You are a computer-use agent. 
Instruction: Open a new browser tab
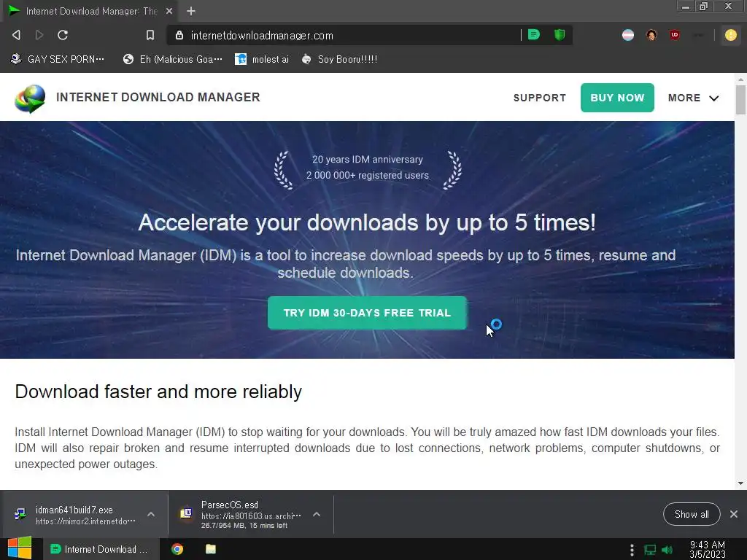(x=191, y=11)
